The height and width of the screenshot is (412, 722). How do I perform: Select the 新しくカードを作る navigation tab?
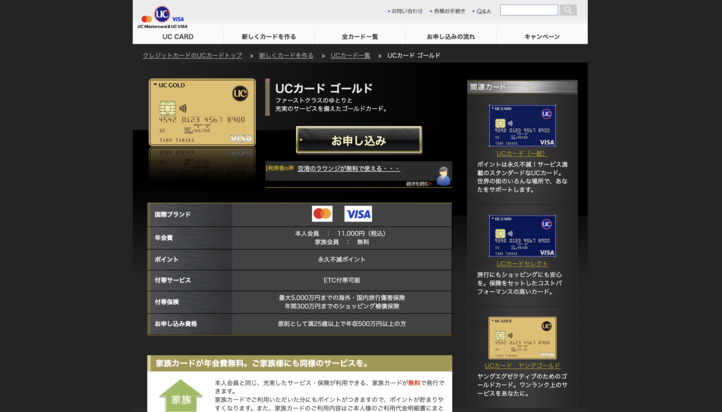(268, 37)
